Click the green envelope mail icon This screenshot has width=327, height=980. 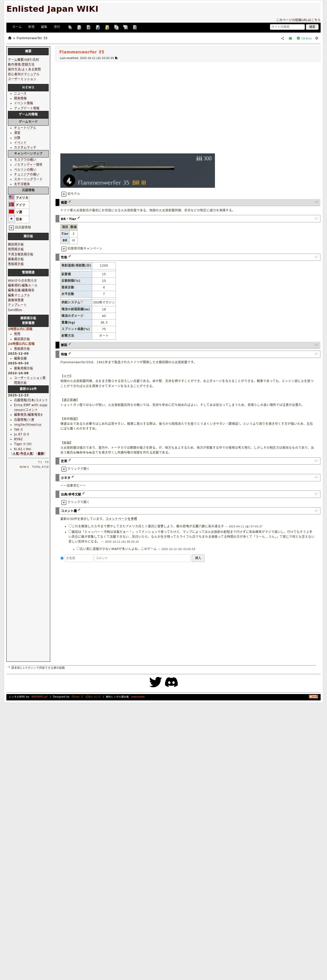click(291, 38)
